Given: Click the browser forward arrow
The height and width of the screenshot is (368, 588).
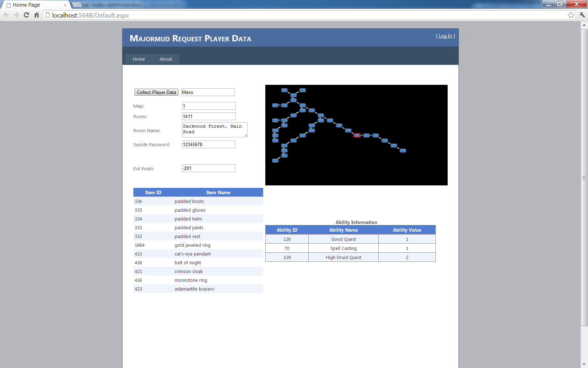Looking at the screenshot, I should point(16,15).
